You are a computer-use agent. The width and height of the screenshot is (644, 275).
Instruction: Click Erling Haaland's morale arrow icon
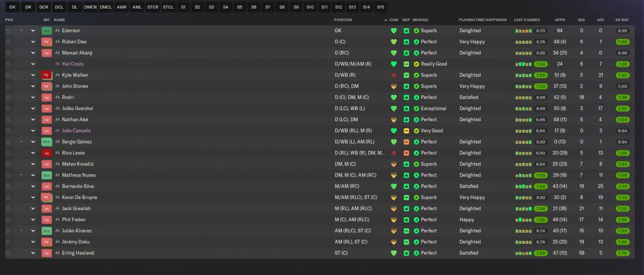click(x=416, y=253)
